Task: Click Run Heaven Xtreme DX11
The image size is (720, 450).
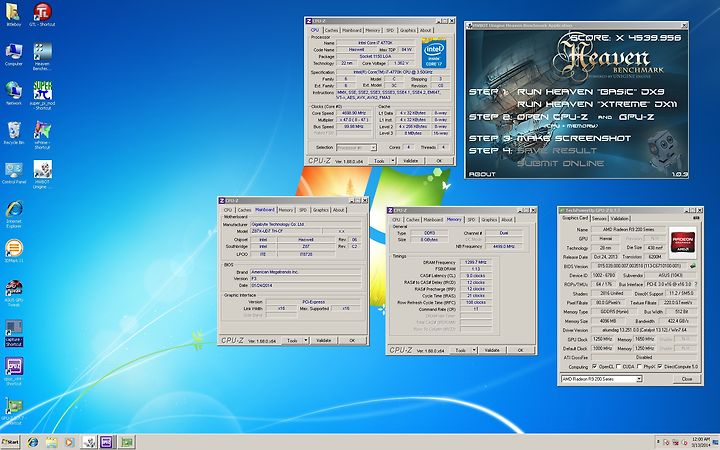Action: pyautogui.click(x=597, y=104)
